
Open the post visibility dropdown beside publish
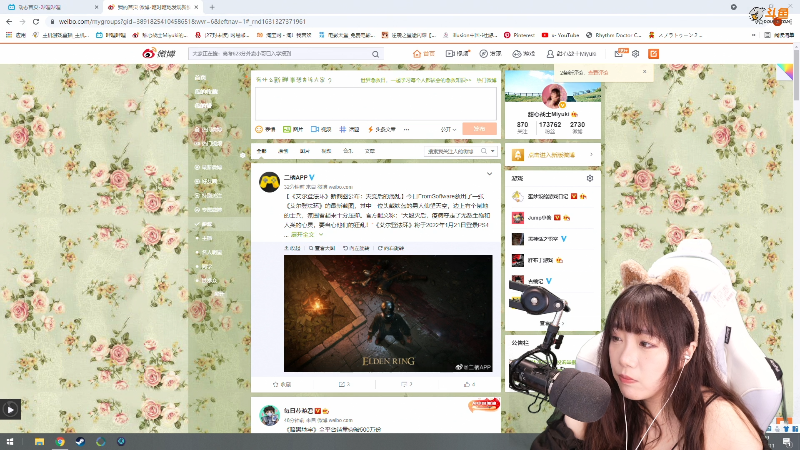pos(448,130)
